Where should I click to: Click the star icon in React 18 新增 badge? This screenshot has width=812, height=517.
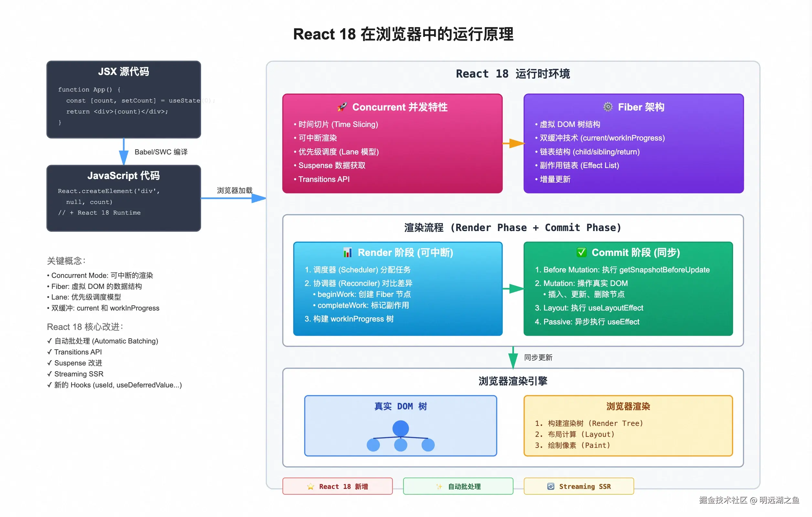(311, 486)
